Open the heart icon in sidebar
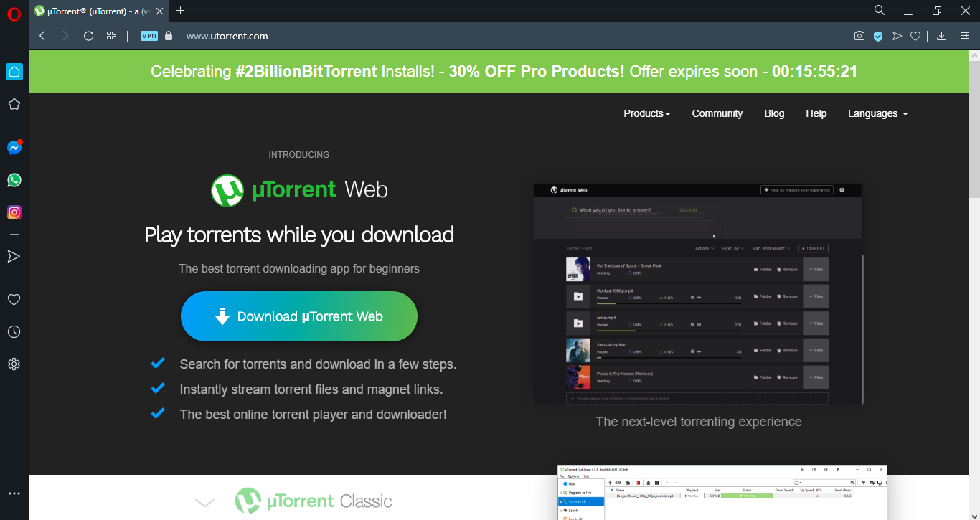The image size is (980, 520). point(14,299)
